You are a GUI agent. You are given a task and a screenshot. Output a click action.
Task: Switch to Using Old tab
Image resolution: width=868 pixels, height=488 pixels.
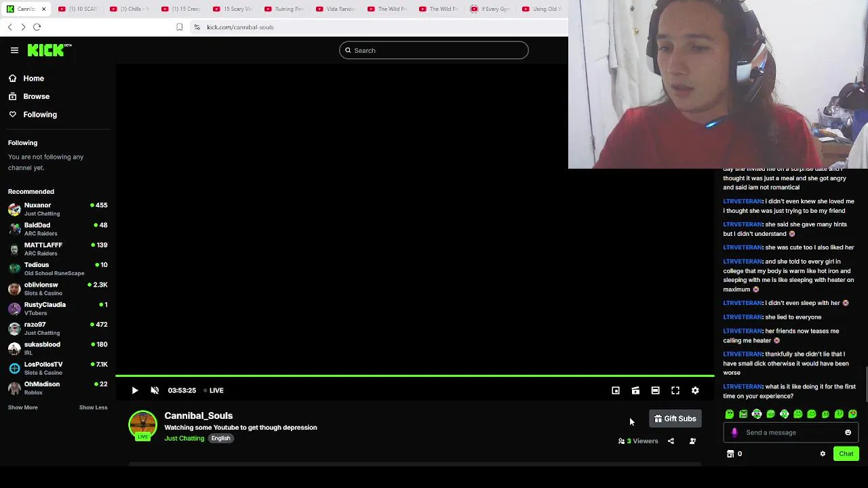click(x=542, y=9)
